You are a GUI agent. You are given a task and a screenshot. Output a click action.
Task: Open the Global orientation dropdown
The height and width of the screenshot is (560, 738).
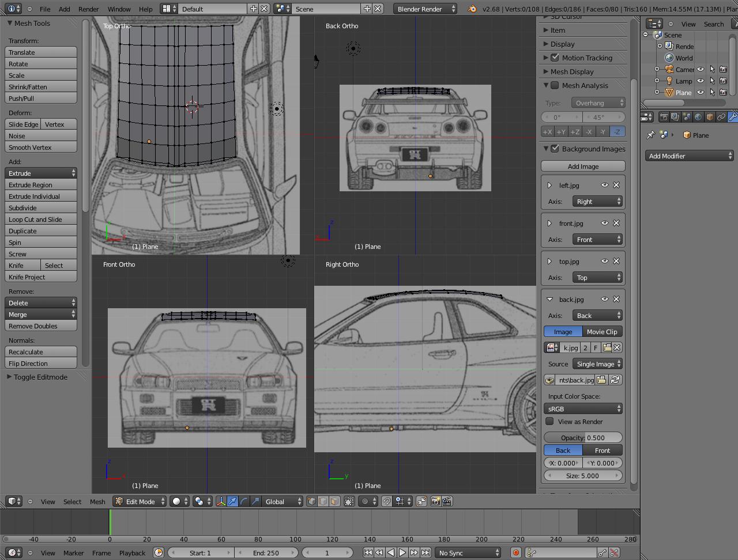point(283,501)
